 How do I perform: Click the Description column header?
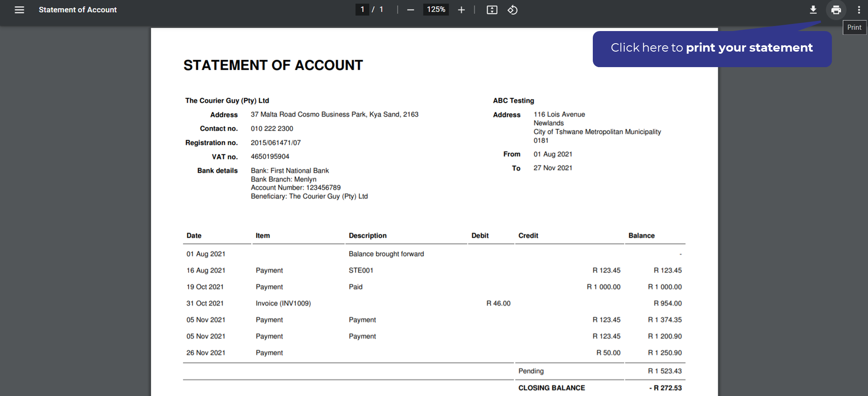pos(368,236)
